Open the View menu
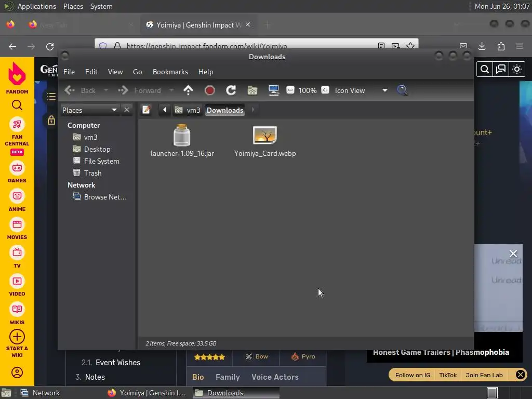This screenshot has height=399, width=532. coord(115,72)
